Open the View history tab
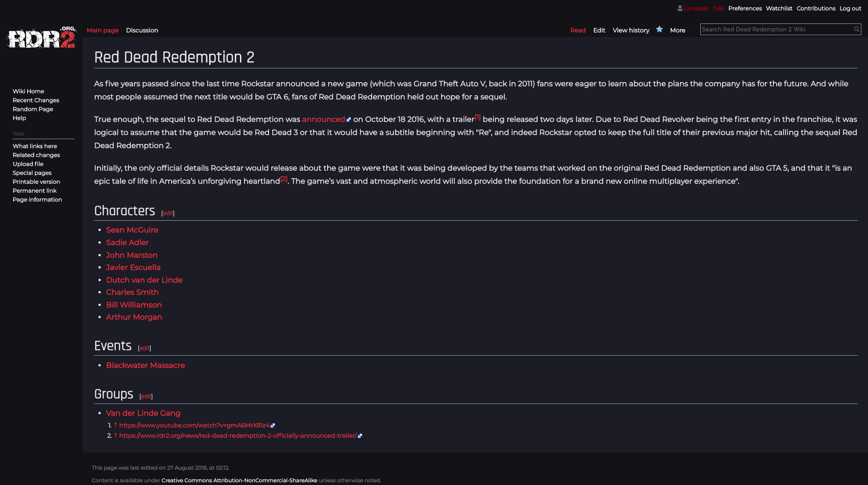 pyautogui.click(x=631, y=30)
